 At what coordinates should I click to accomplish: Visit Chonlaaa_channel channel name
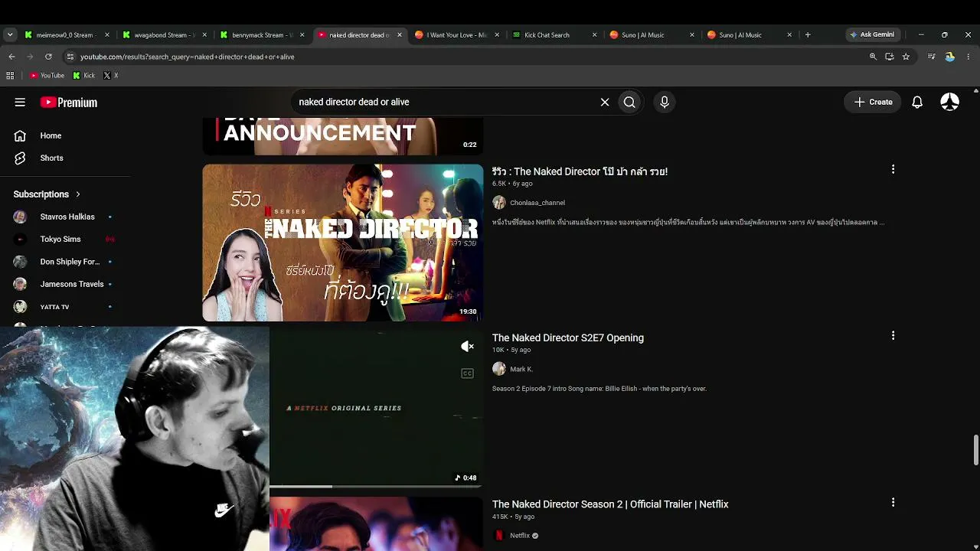537,203
